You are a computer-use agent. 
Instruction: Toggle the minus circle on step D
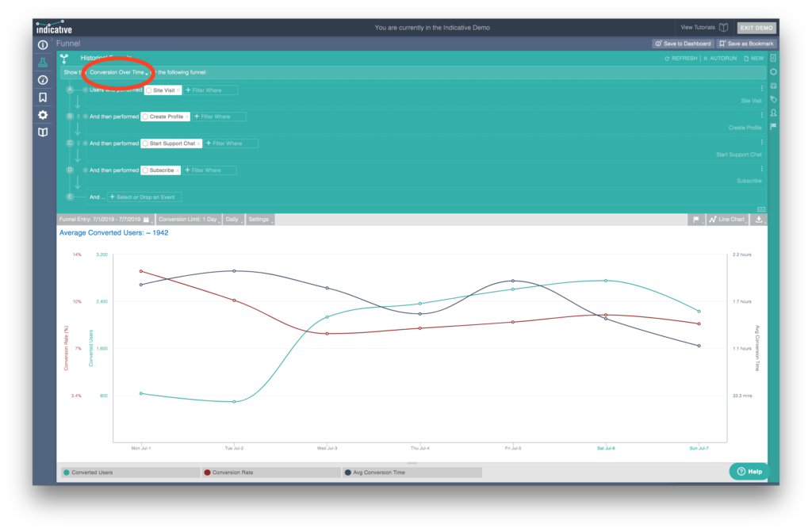coord(86,170)
